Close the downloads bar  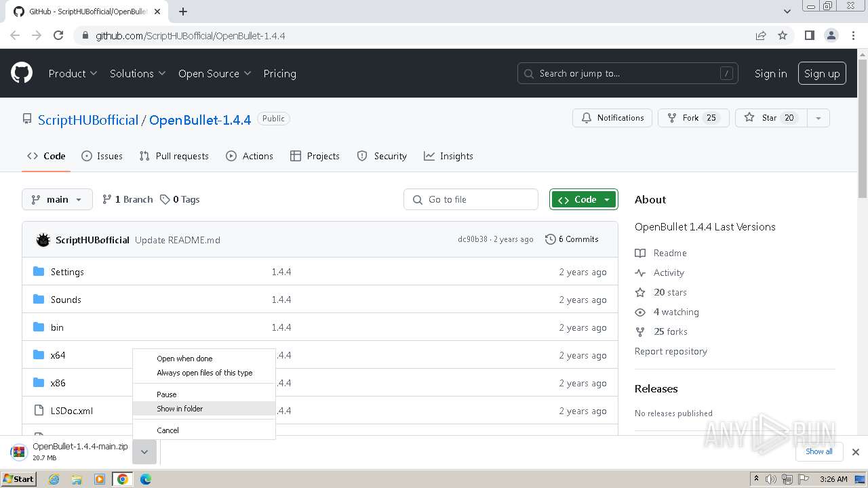click(x=856, y=452)
